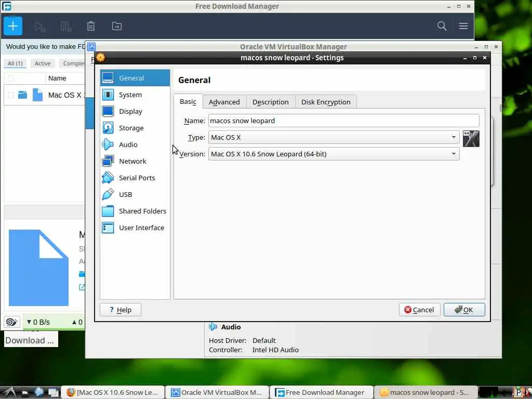The height and width of the screenshot is (399, 532).
Task: Click the Help button in Settings
Action: 121,310
